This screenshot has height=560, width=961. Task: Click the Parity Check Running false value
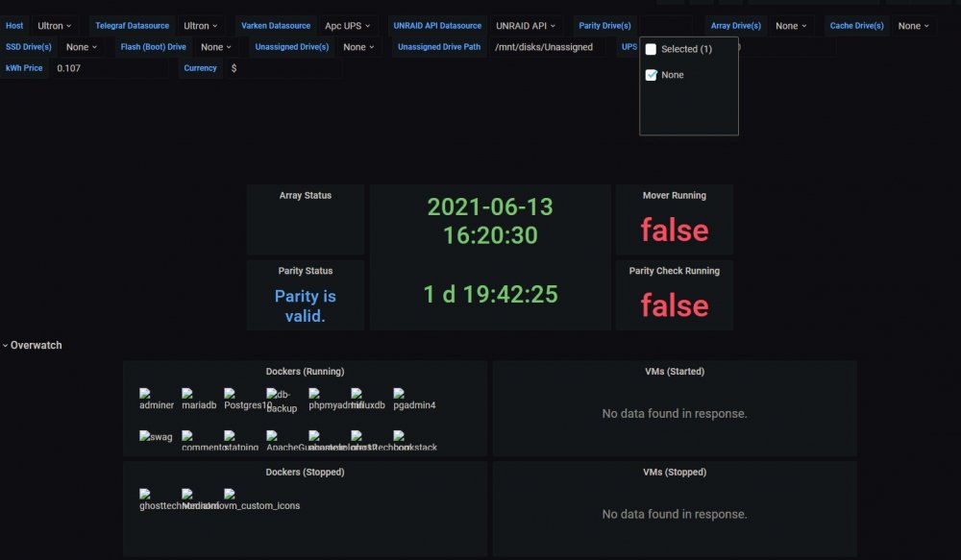[675, 305]
